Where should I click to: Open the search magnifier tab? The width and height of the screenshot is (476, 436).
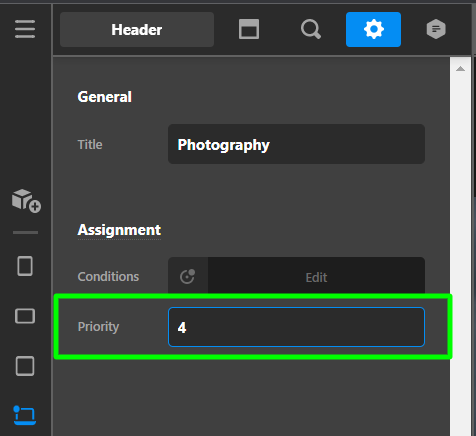[x=311, y=29]
